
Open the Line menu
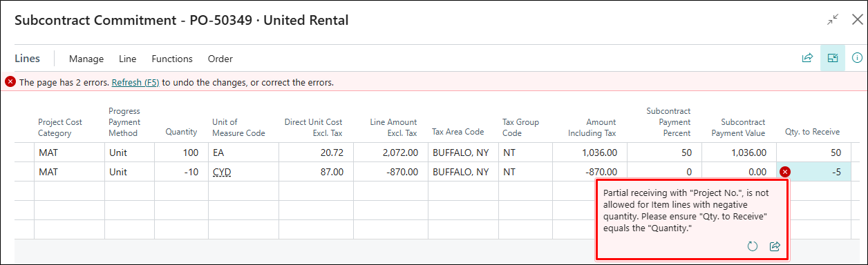coord(128,59)
